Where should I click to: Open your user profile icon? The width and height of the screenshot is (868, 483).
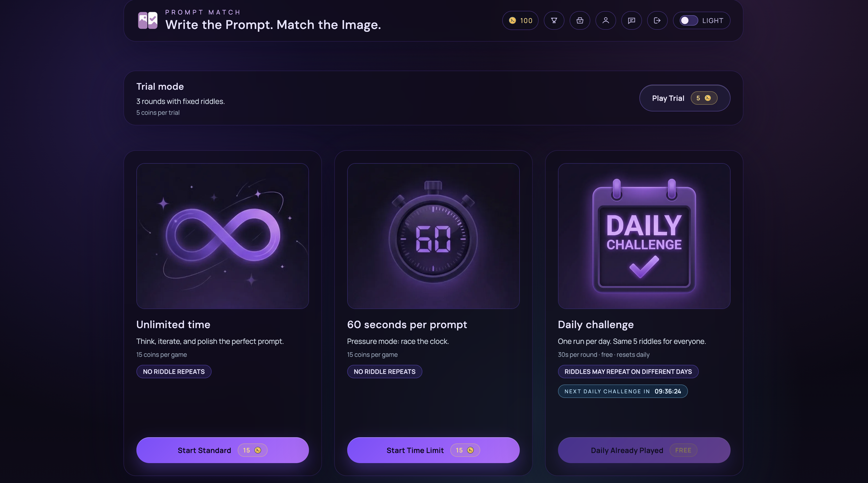(606, 21)
